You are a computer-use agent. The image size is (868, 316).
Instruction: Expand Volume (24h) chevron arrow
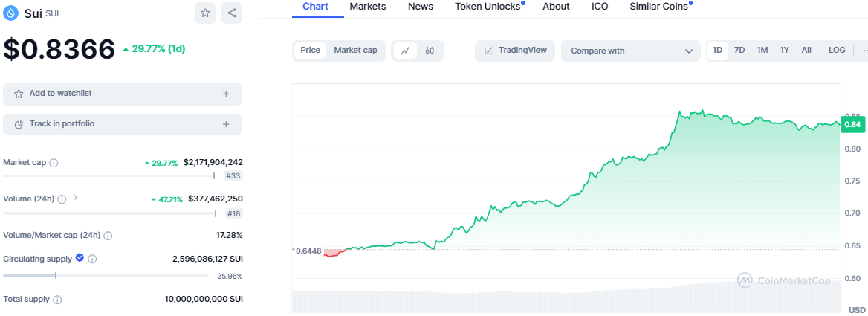[x=75, y=199]
